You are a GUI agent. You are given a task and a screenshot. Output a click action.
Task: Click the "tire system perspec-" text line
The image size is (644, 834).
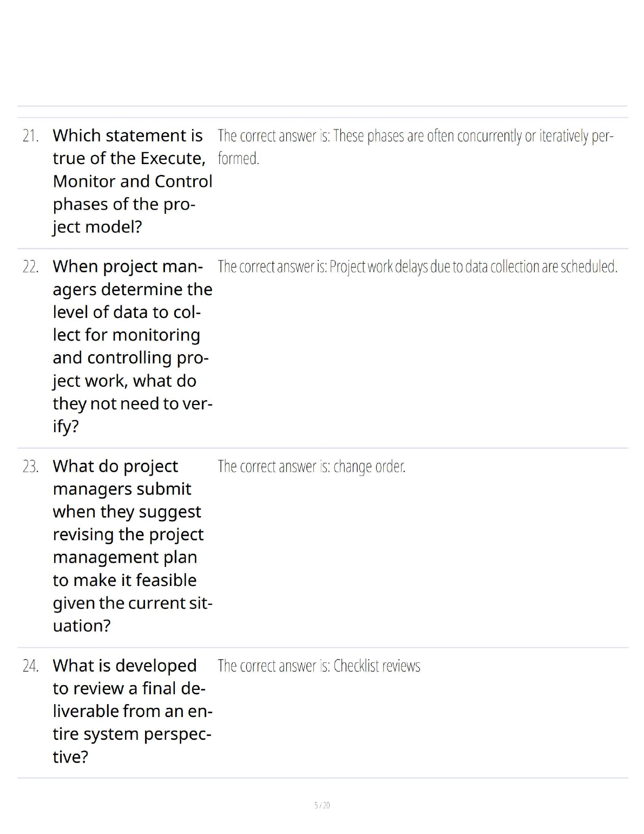[132, 734]
